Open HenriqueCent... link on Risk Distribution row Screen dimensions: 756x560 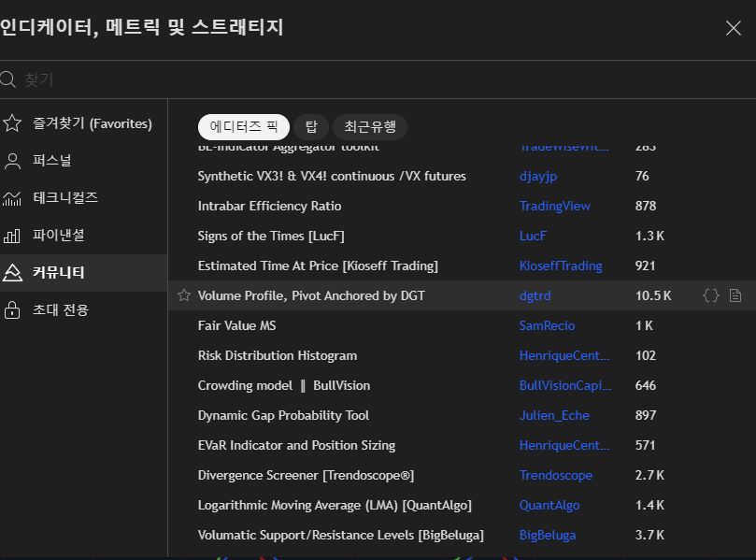click(x=564, y=355)
